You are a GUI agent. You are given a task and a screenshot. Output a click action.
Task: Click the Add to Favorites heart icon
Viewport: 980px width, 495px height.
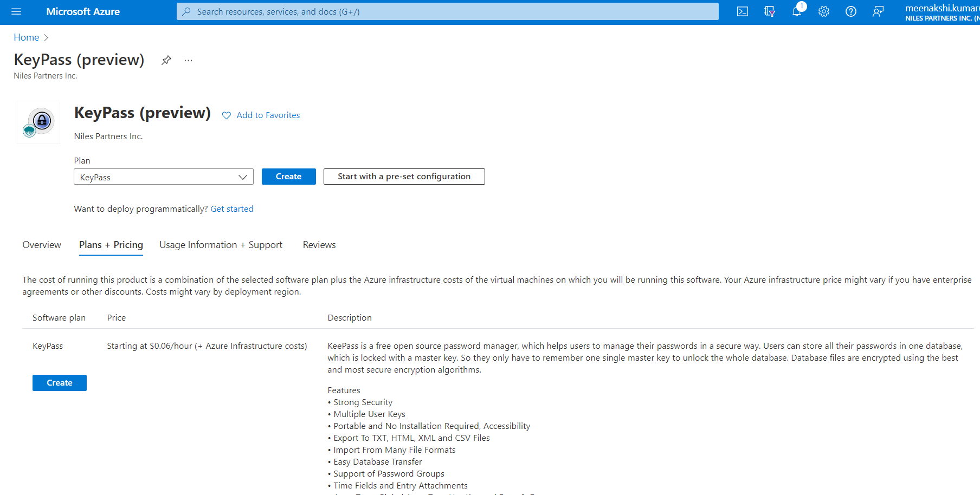pos(227,115)
